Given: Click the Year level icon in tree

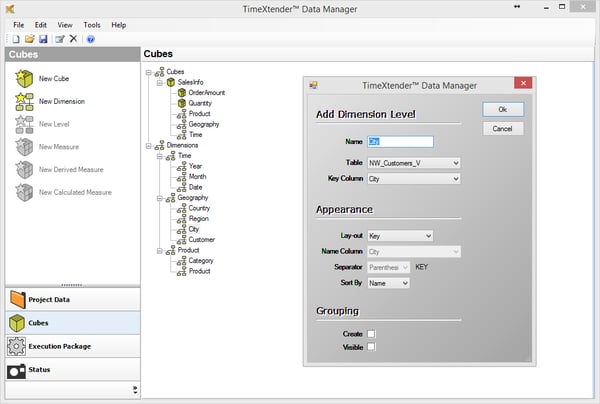Looking at the screenshot, I should click(x=182, y=166).
